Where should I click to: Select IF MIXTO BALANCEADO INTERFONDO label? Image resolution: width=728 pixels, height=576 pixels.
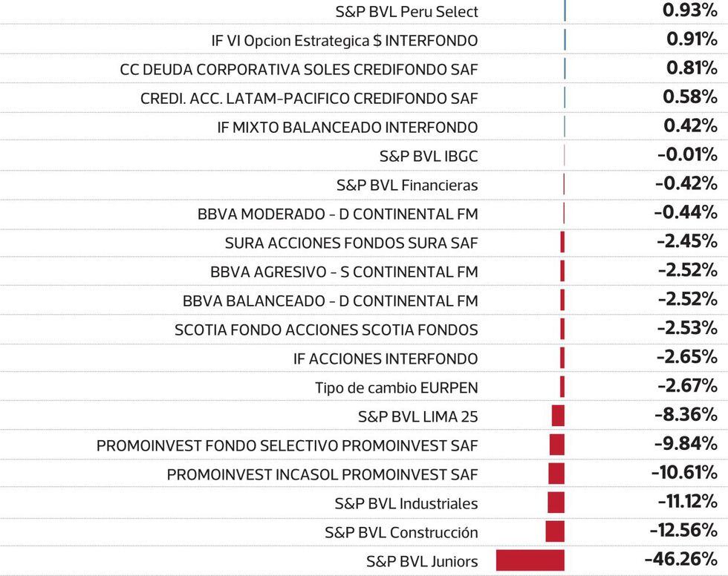click(348, 128)
